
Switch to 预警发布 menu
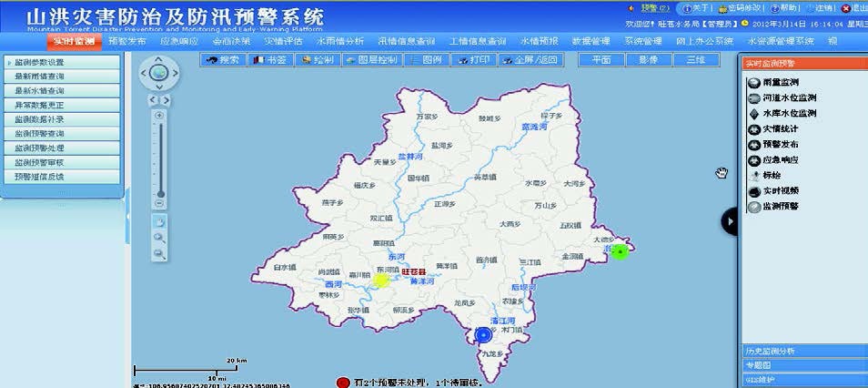127,42
